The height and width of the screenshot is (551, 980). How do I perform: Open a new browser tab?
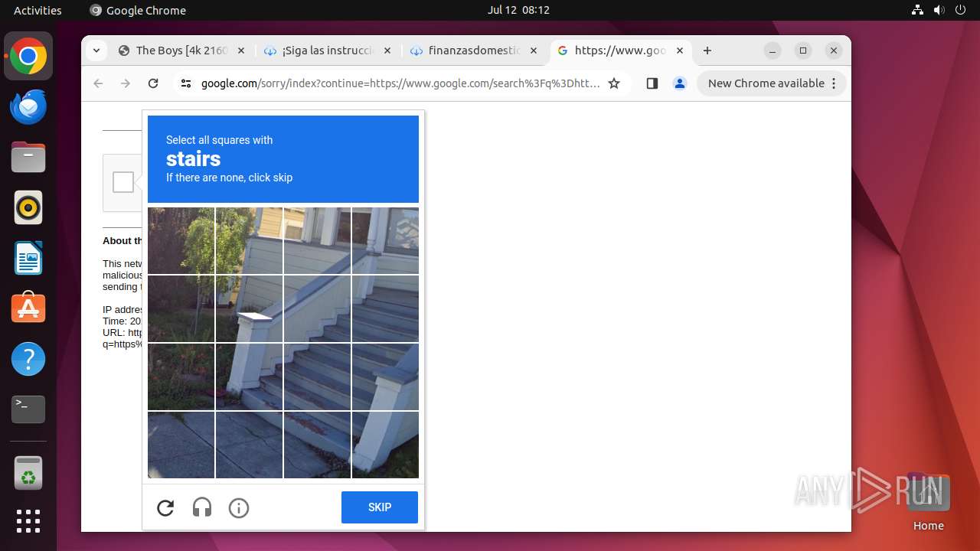pos(707,51)
